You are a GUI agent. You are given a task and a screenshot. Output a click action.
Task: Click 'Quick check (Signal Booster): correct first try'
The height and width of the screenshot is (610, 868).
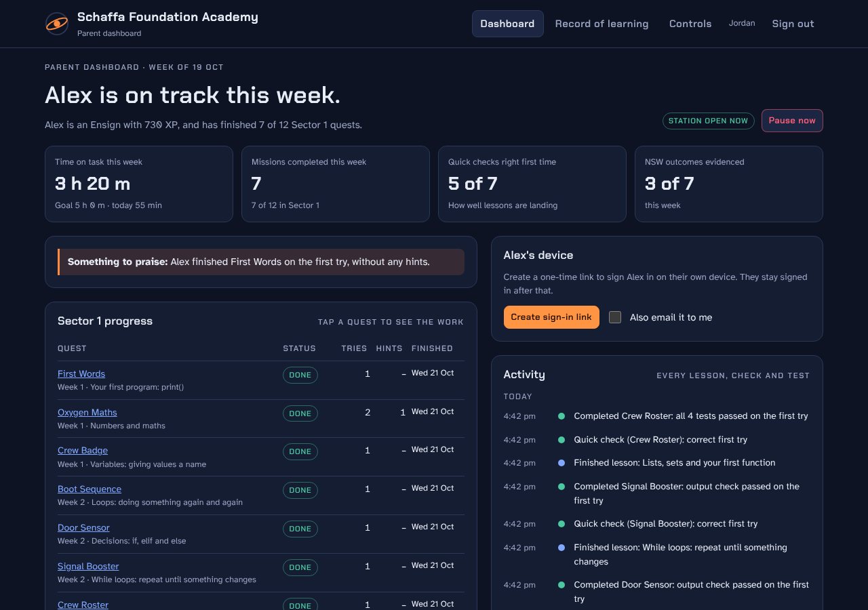pos(666,524)
